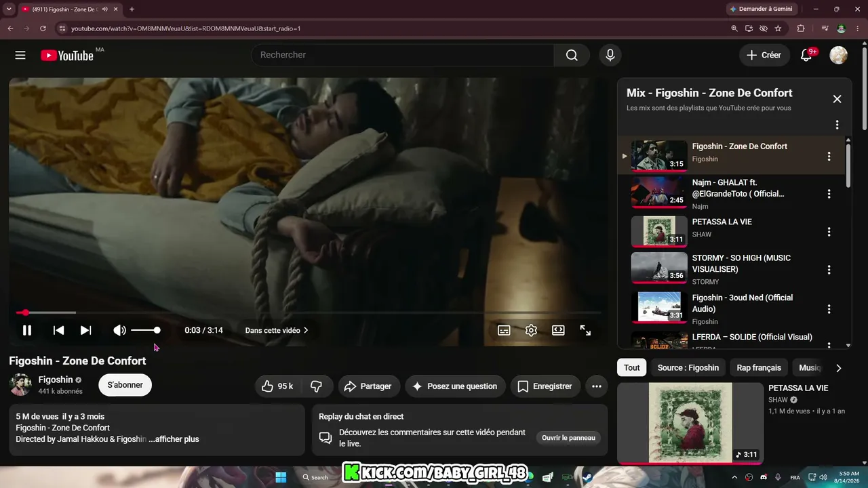868x488 pixels.
Task: Open more actions menu below video
Action: (597, 386)
